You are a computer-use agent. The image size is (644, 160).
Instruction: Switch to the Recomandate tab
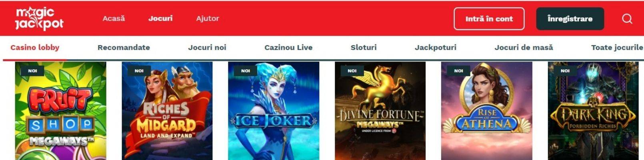[124, 48]
